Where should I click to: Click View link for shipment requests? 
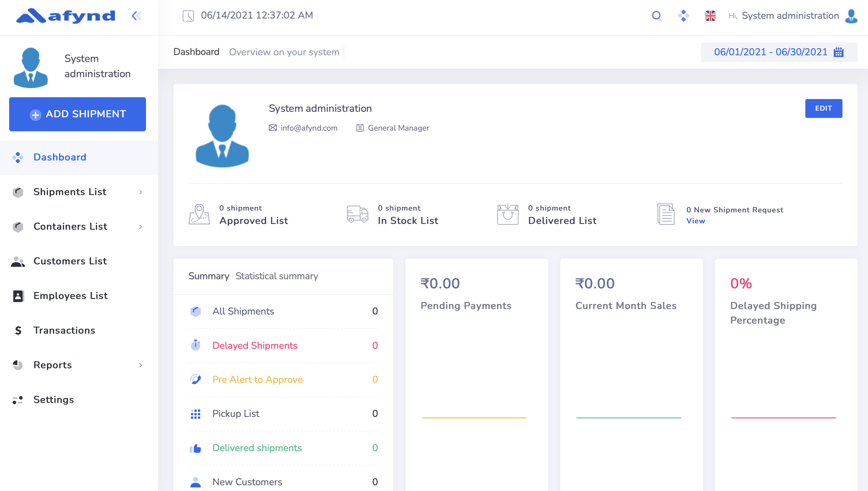point(695,221)
